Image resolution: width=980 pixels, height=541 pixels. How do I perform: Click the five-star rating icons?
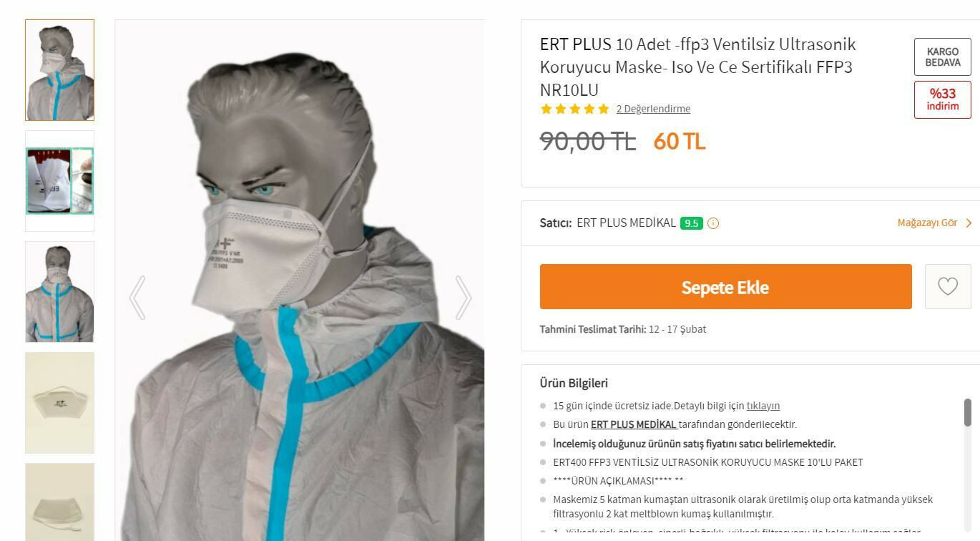click(575, 109)
